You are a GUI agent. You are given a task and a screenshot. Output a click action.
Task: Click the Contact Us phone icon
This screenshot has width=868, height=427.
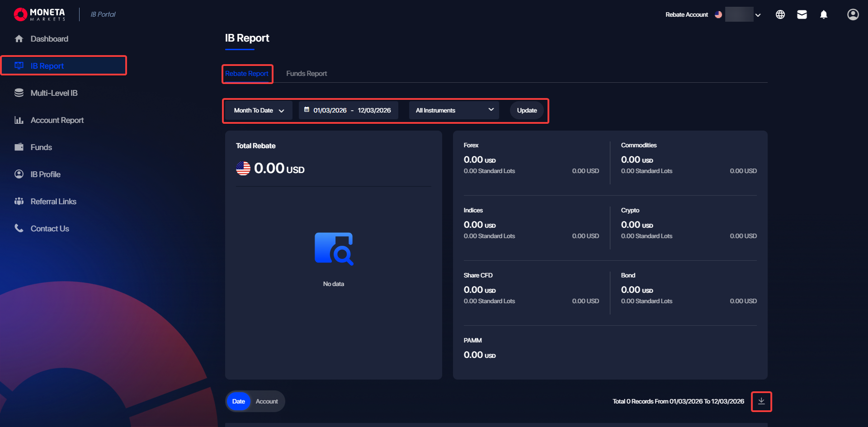(x=19, y=229)
